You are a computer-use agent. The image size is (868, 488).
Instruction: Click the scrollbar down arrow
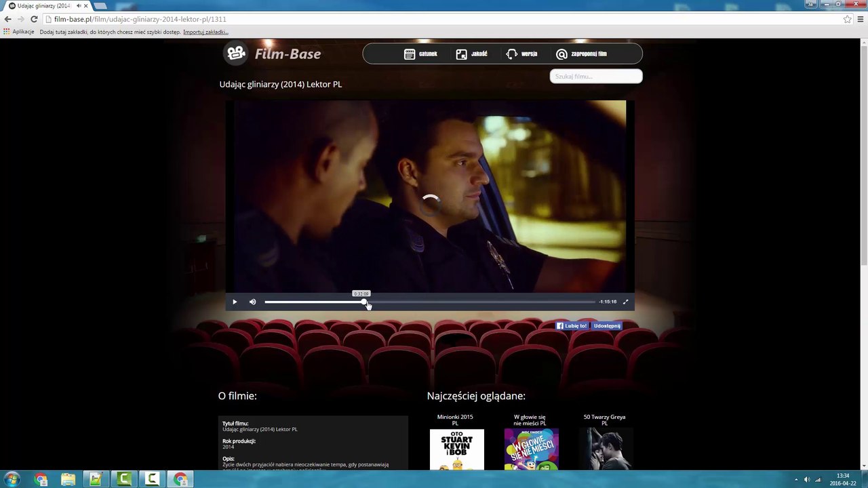[x=864, y=467]
